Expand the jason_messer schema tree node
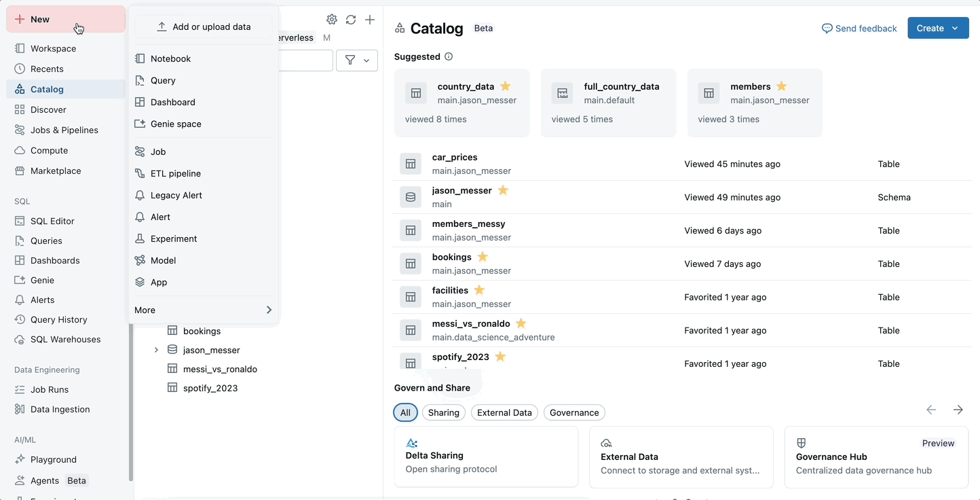The width and height of the screenshot is (980, 500). click(156, 350)
